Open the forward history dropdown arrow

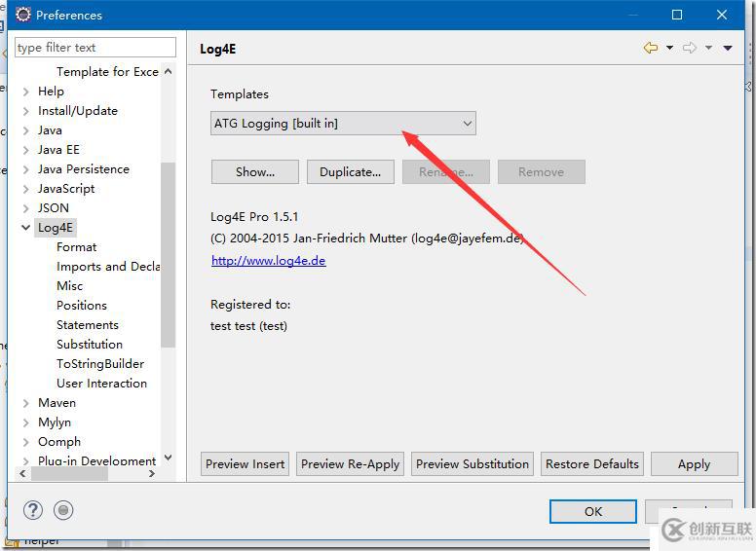tap(709, 48)
